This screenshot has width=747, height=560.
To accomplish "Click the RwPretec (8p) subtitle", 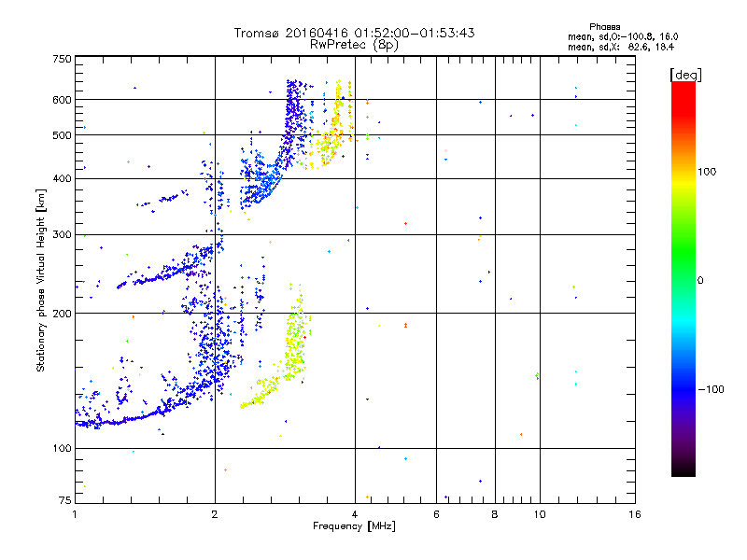I will (354, 45).
